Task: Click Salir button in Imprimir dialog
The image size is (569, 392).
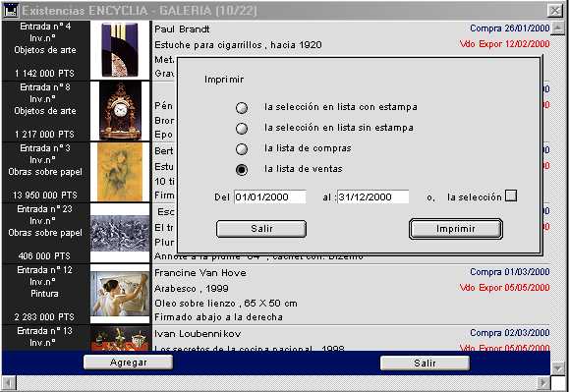Action: [x=261, y=229]
